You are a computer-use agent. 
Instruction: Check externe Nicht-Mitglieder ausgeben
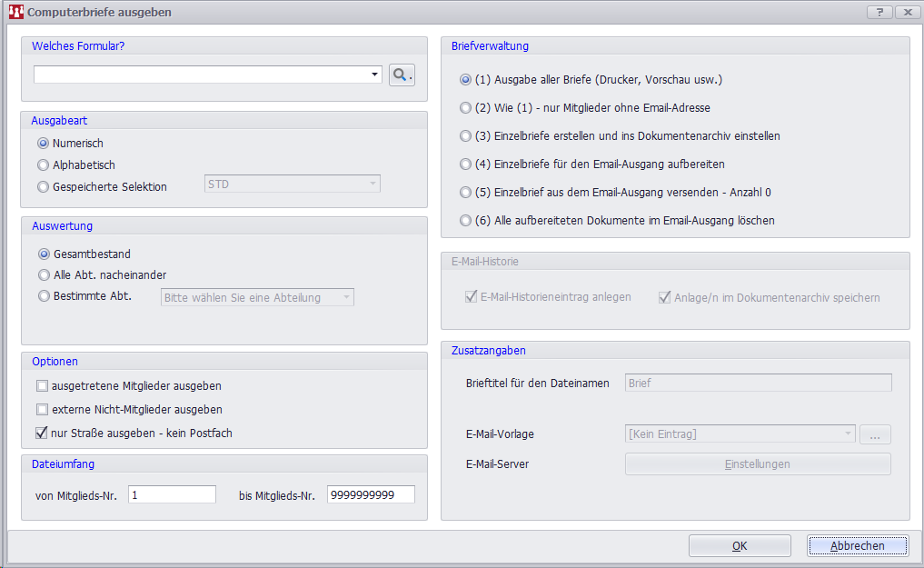(x=43, y=410)
